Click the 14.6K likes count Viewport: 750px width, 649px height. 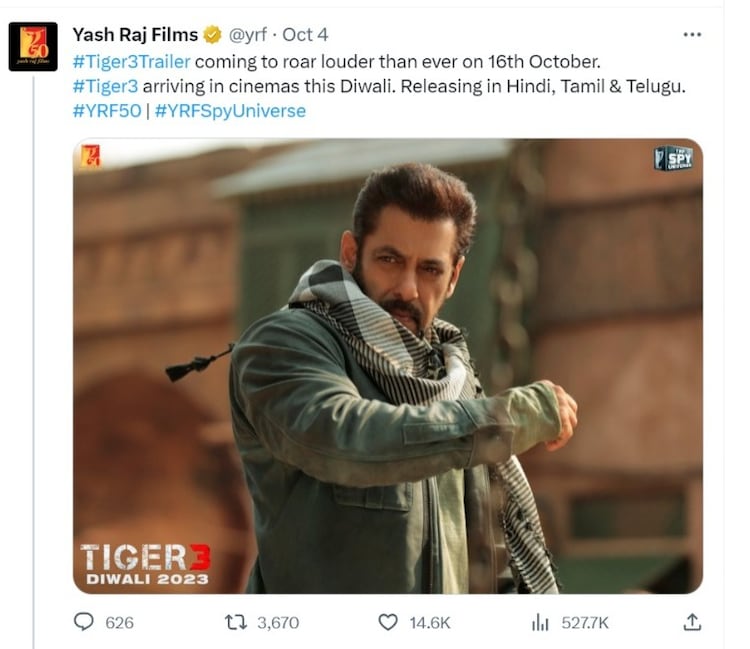click(430, 622)
